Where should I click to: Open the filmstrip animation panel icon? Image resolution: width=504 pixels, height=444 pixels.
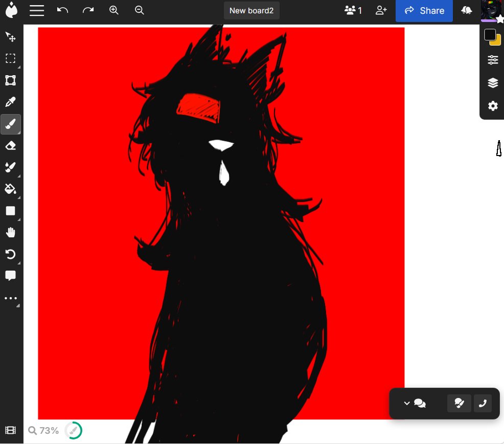tap(11, 430)
